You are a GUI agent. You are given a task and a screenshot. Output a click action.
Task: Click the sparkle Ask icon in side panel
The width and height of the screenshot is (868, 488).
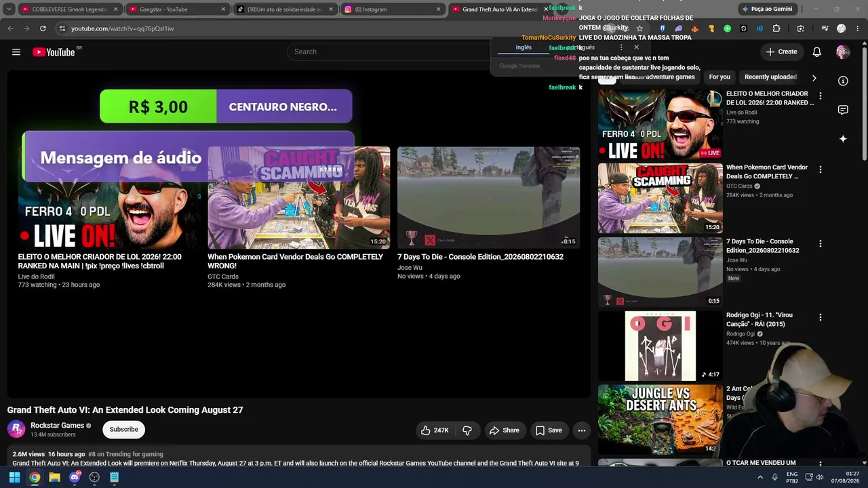(843, 138)
